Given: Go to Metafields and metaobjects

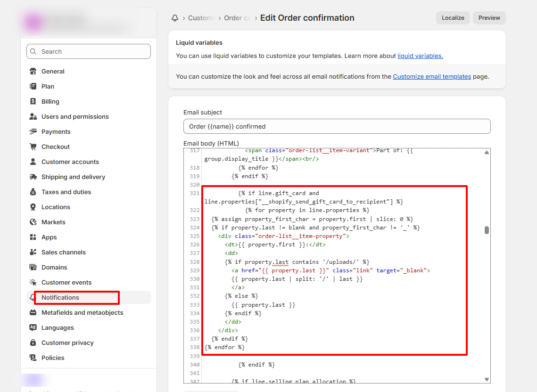Looking at the screenshot, I should [x=82, y=313].
